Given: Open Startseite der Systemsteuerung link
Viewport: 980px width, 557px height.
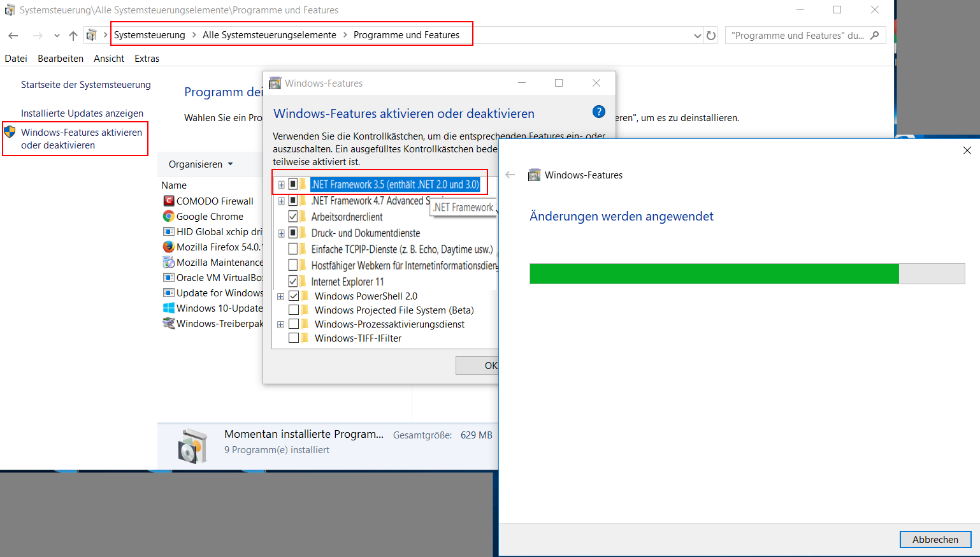Looking at the screenshot, I should (86, 85).
